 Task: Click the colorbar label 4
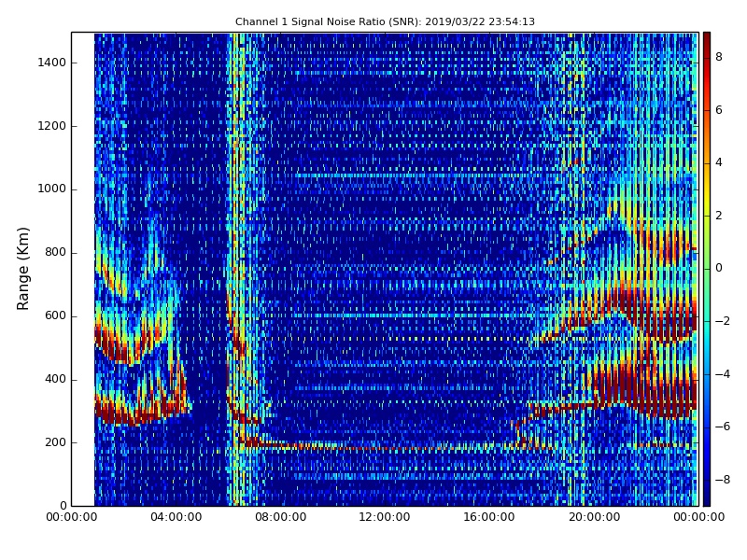tap(719, 162)
